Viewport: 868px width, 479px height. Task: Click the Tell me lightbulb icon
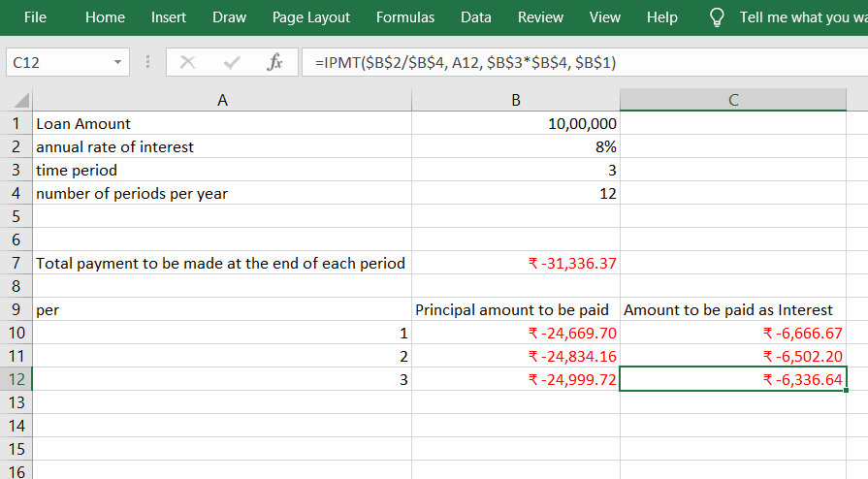click(718, 17)
